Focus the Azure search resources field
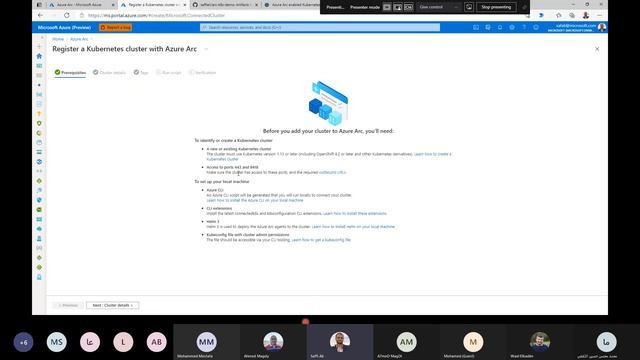The height and width of the screenshot is (360, 640). (320, 27)
